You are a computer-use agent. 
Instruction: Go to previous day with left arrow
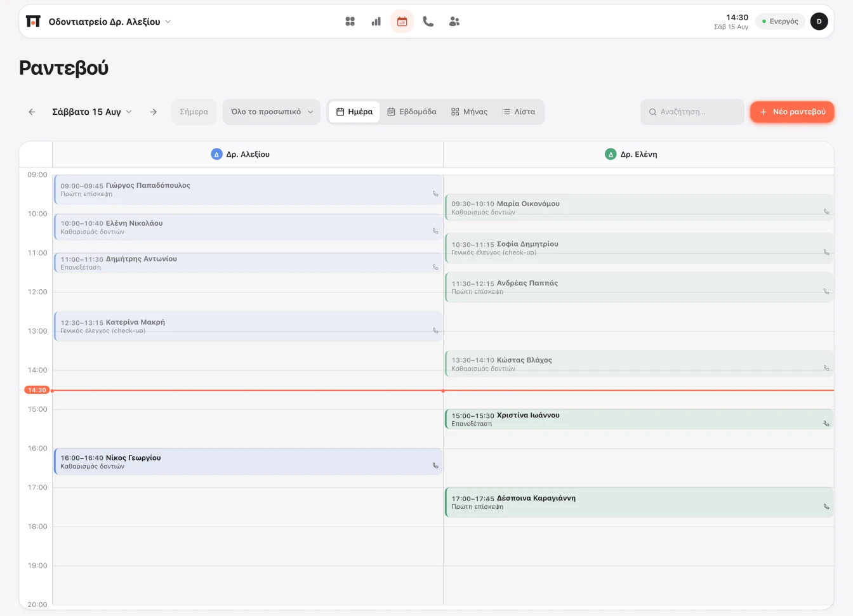[x=32, y=112]
